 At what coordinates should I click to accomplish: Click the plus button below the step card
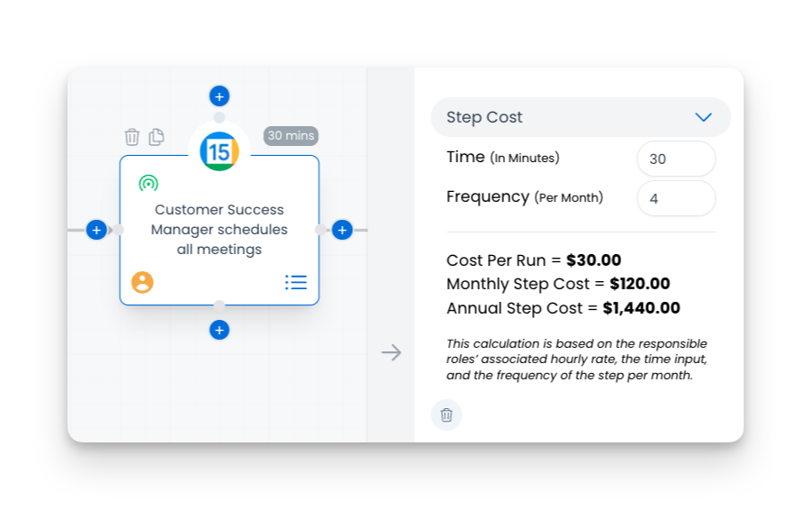(219, 330)
